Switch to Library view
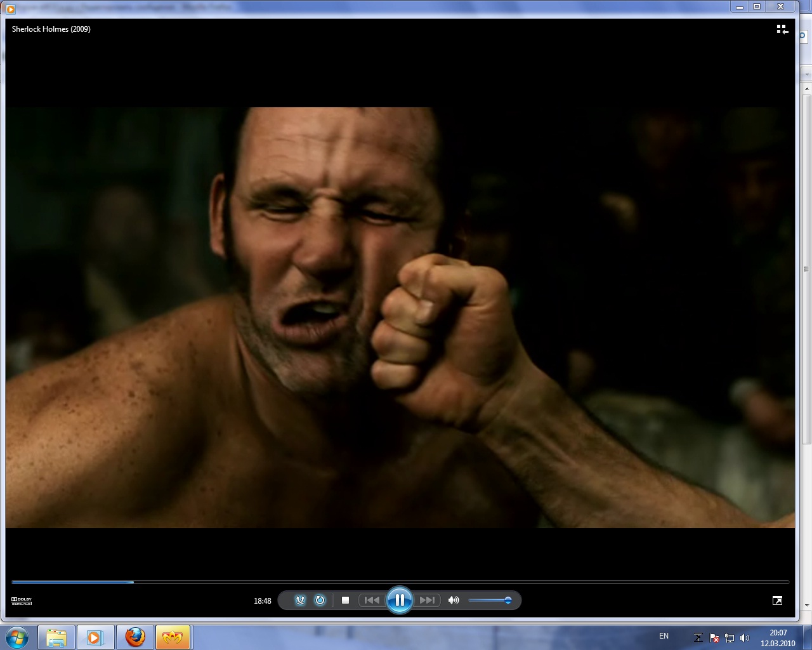Screen dimensions: 812x650 pyautogui.click(x=782, y=29)
